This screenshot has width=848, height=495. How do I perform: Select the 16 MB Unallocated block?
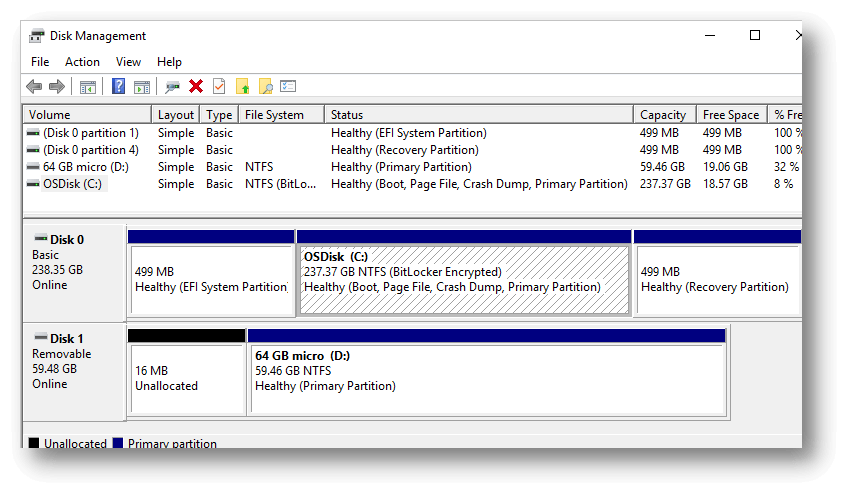click(x=187, y=372)
